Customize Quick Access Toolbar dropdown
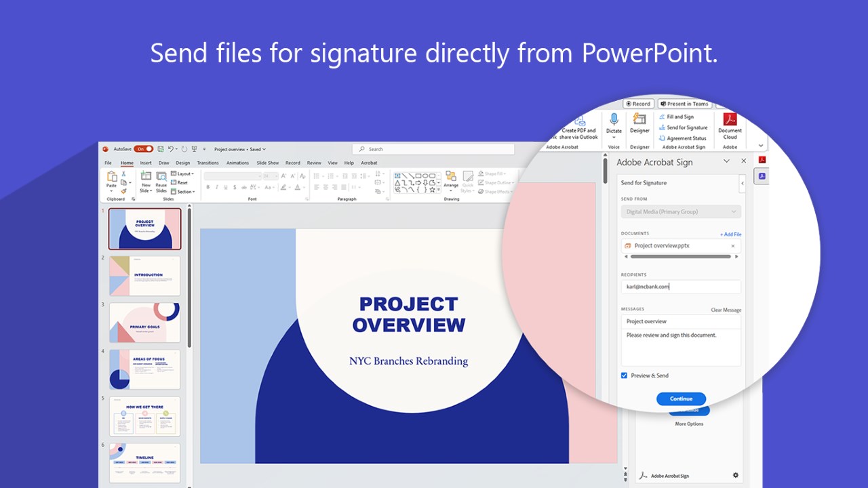 (x=204, y=149)
